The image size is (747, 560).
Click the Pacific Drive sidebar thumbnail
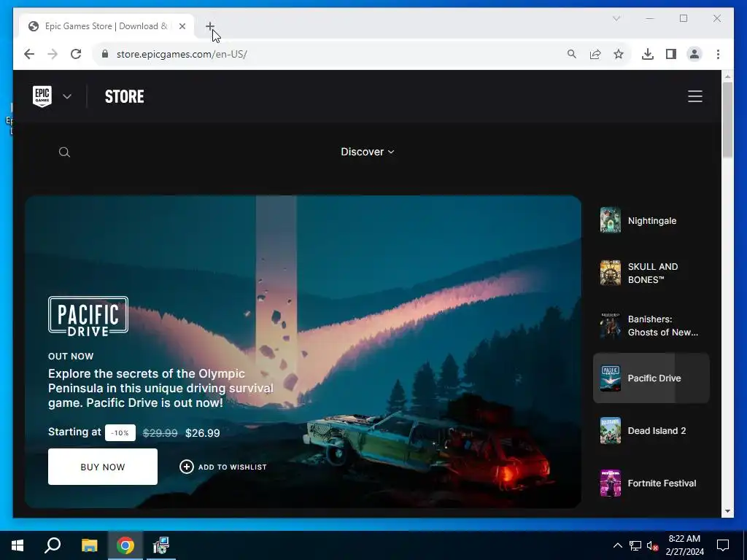pyautogui.click(x=611, y=378)
